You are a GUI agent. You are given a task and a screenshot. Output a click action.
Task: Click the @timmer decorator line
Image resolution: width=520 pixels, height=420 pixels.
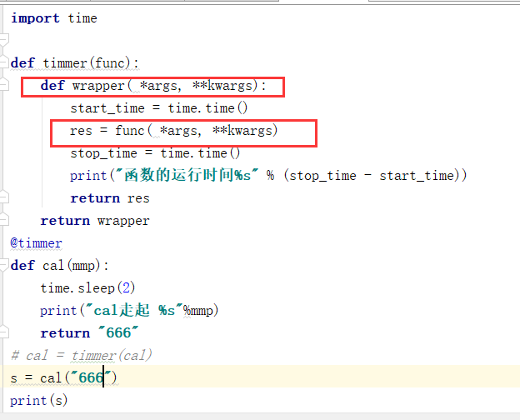[x=36, y=243]
